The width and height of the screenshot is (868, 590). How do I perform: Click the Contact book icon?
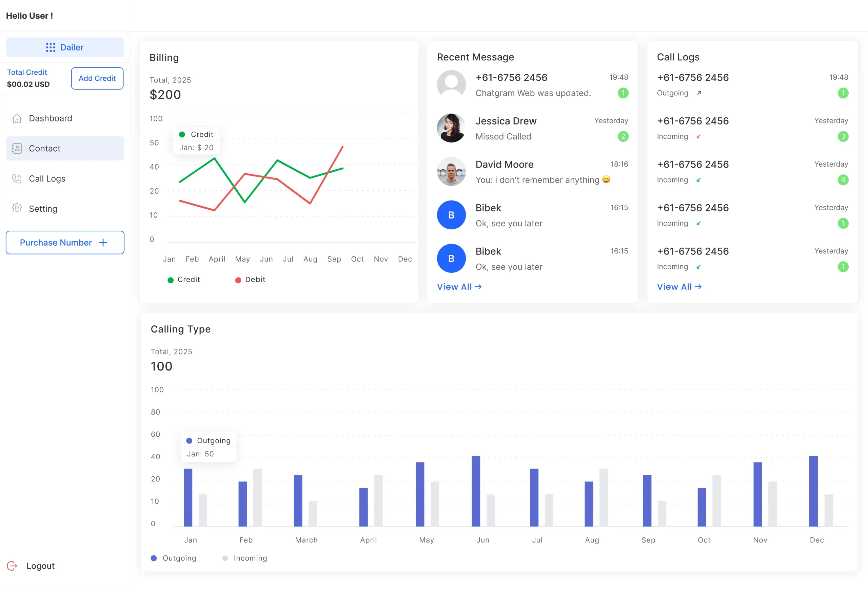17,149
